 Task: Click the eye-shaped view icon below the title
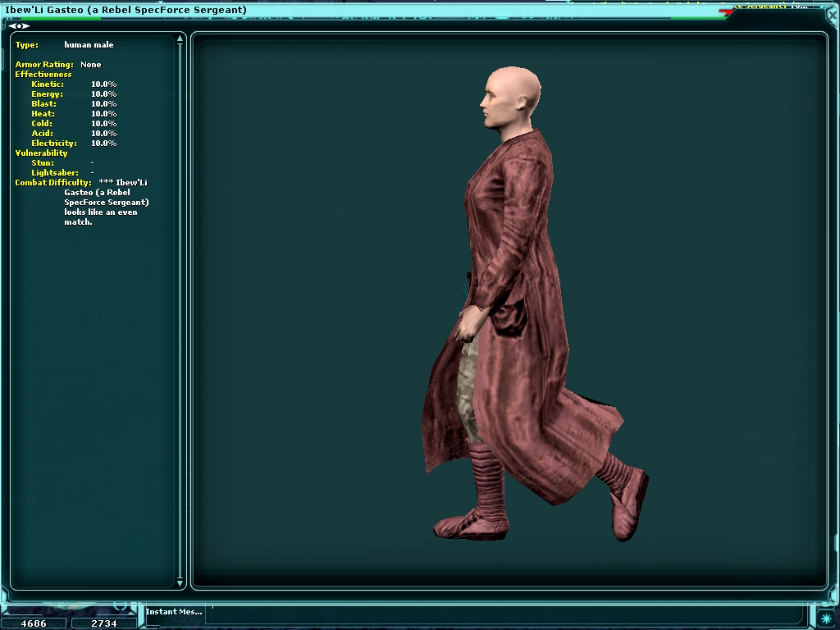(x=19, y=25)
